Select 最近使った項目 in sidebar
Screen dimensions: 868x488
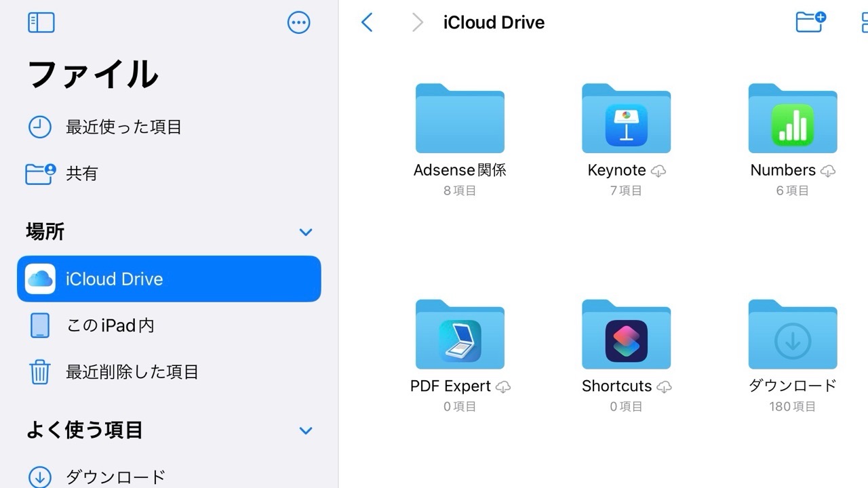123,127
